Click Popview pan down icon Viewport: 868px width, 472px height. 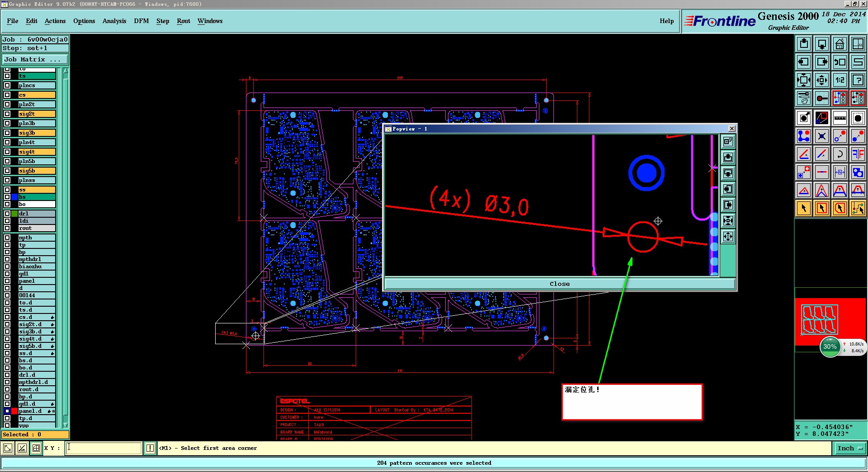(728, 173)
